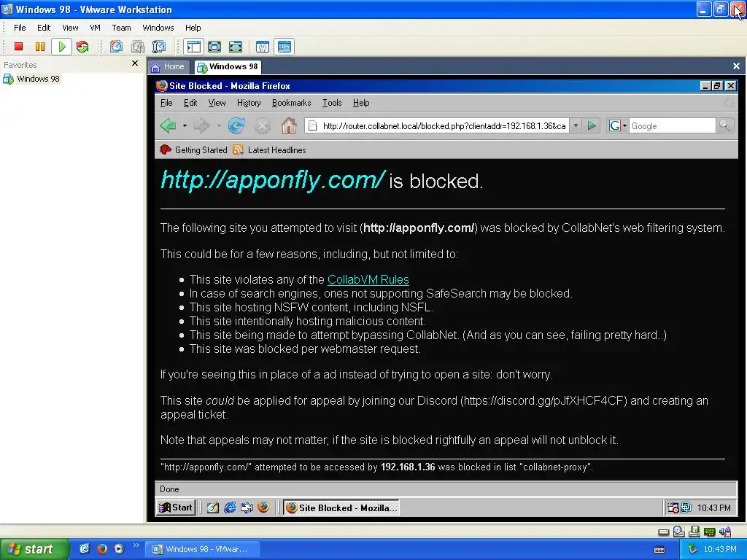Click the green Go button
Image resolution: width=747 pixels, height=560 pixels.
tap(591, 125)
